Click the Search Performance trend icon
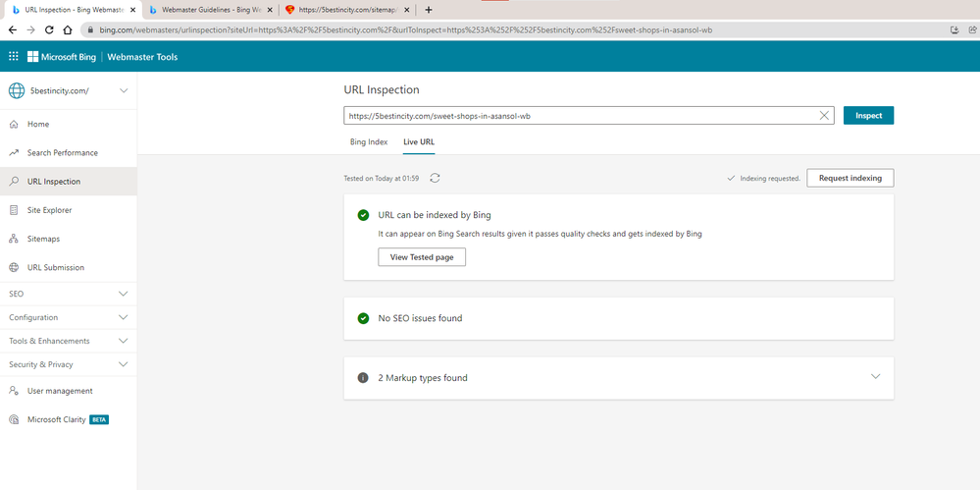 coord(14,152)
